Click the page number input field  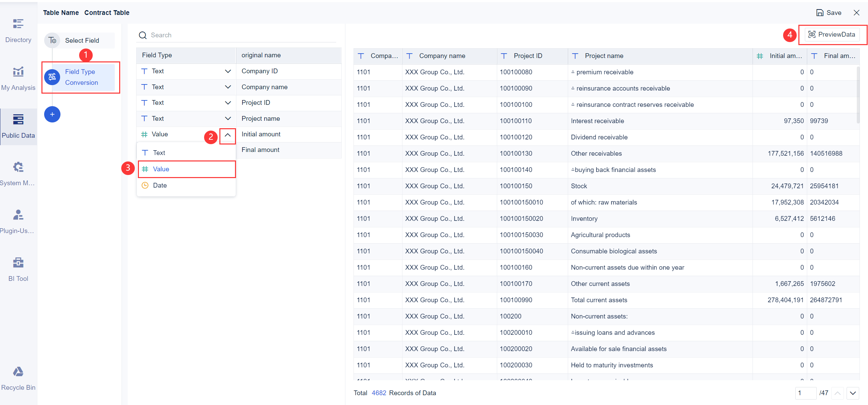pos(806,393)
